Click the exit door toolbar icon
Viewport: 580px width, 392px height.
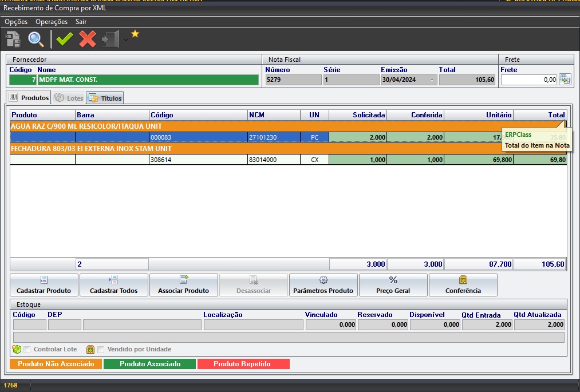coord(111,39)
